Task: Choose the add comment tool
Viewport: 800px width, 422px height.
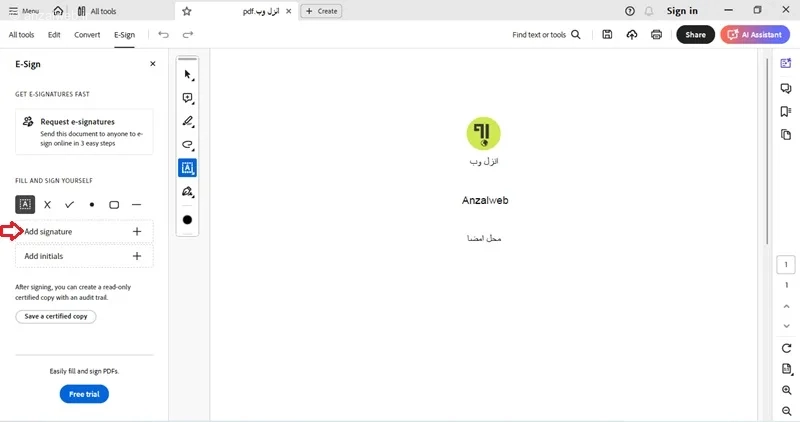Action: 188,98
